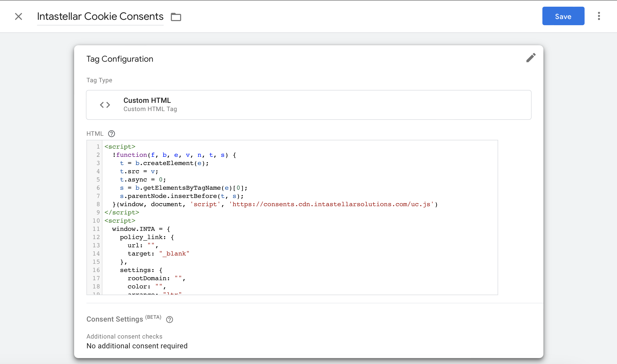The height and width of the screenshot is (364, 617).
Task: Rename the tag Intastellar Cookie Consents
Action: 100,16
